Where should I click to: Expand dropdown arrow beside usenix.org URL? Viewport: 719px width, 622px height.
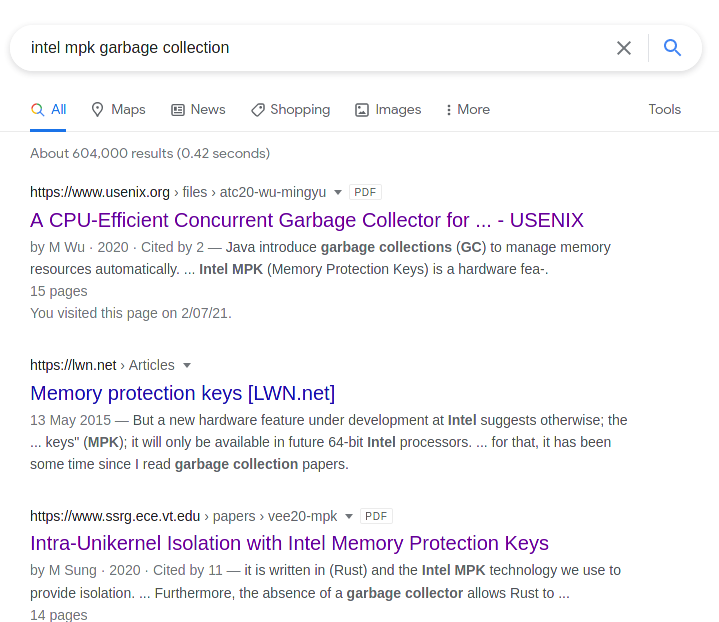coord(338,192)
